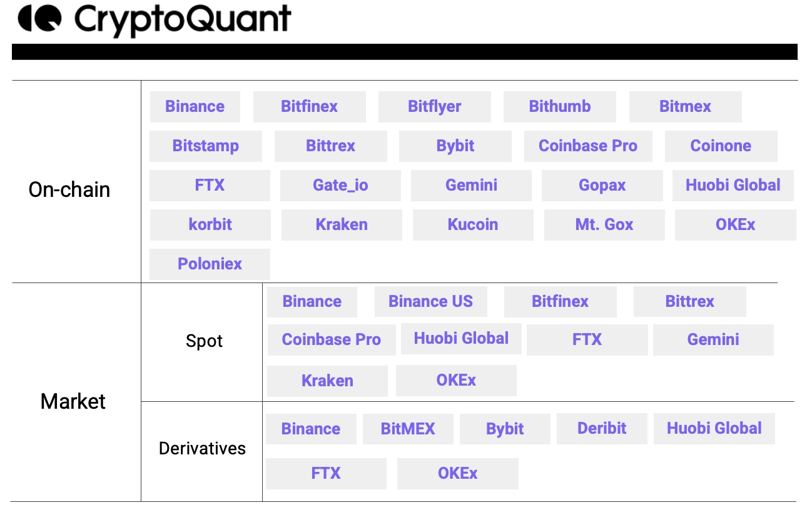Click OKEx in the Derivatives row
Viewport: 812px width, 515px height.
tap(457, 473)
